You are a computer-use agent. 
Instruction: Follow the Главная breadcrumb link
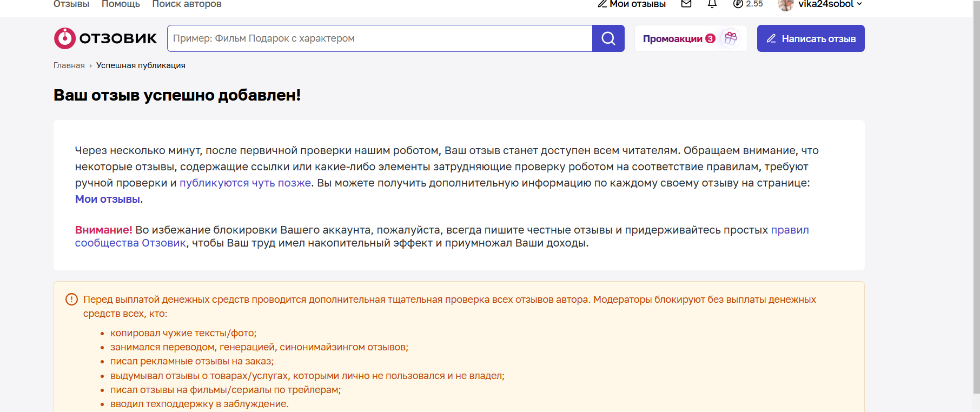click(69, 65)
